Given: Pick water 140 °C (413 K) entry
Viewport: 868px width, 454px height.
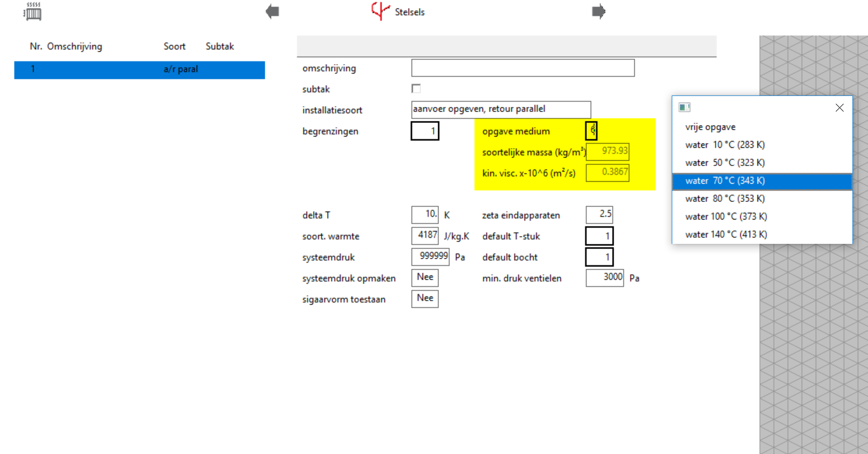Looking at the screenshot, I should click(x=726, y=235).
